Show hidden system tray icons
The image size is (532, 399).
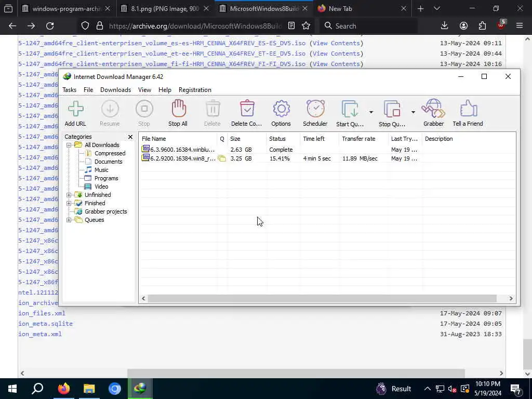click(427, 389)
